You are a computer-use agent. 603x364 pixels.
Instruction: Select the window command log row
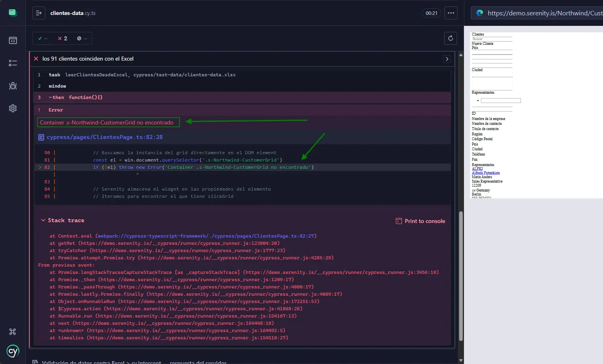(x=242, y=86)
